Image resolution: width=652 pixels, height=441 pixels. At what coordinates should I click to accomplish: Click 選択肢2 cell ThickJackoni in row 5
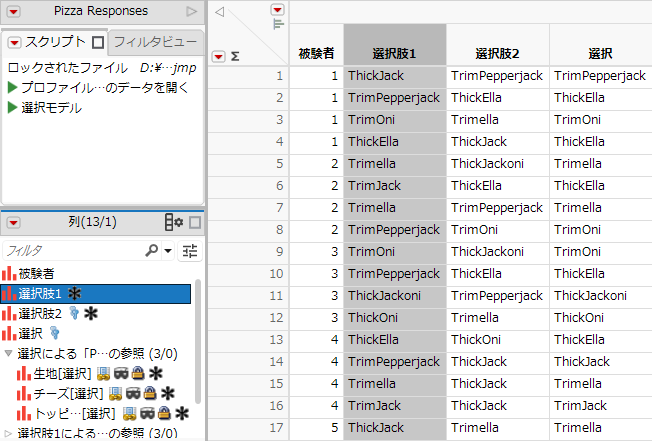click(x=498, y=164)
